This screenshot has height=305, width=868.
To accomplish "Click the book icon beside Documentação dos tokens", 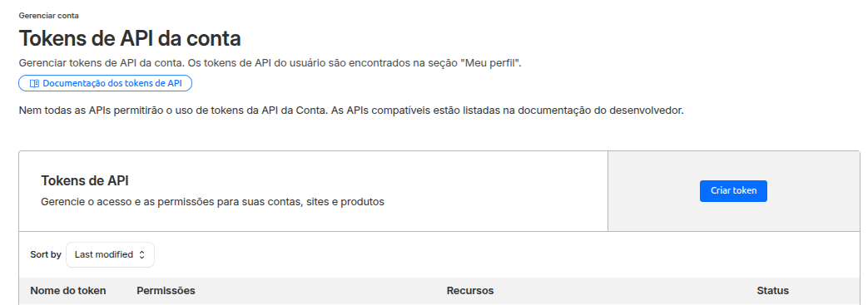I will point(34,83).
